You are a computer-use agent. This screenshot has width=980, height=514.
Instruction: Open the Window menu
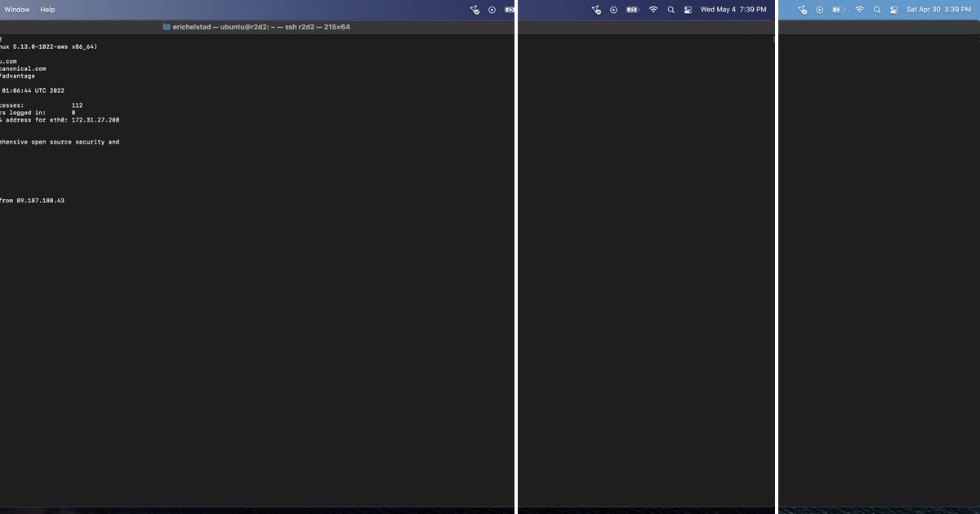pyautogui.click(x=16, y=9)
